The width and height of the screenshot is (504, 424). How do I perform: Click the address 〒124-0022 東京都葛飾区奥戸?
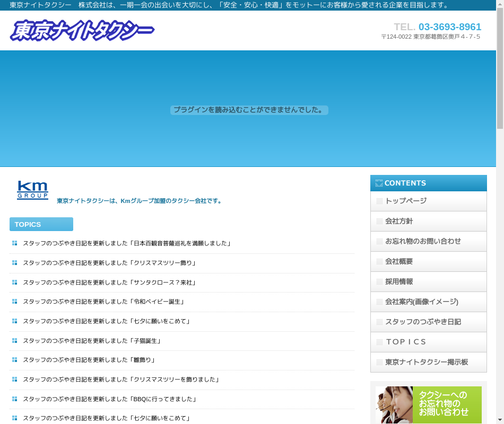(x=430, y=37)
